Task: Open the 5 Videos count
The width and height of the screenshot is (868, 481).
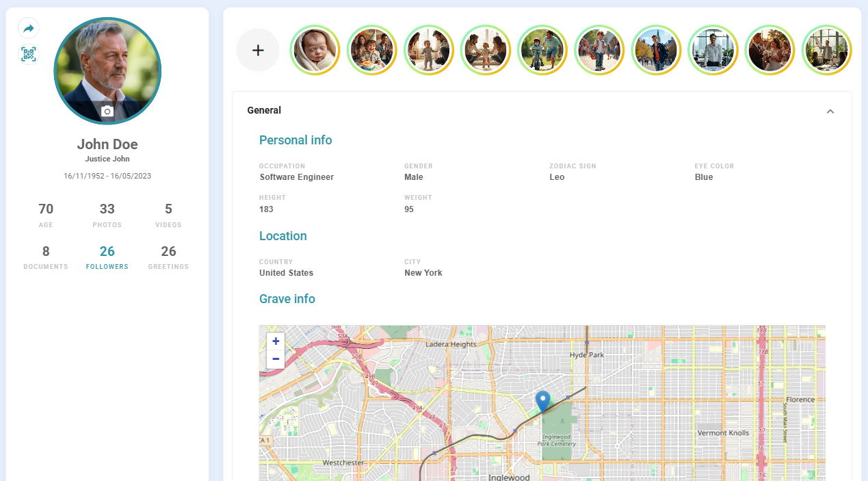Action: (x=168, y=215)
